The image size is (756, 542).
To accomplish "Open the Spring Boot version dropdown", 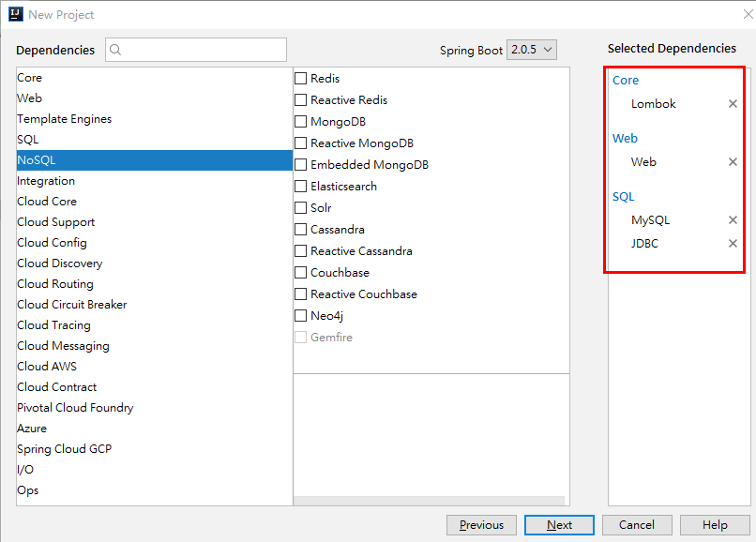I will (x=531, y=49).
